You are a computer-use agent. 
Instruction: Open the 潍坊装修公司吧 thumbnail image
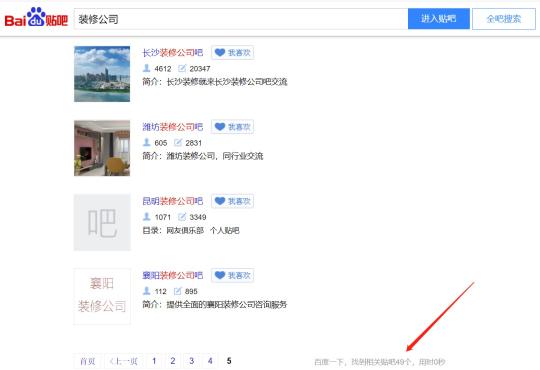tap(102, 148)
